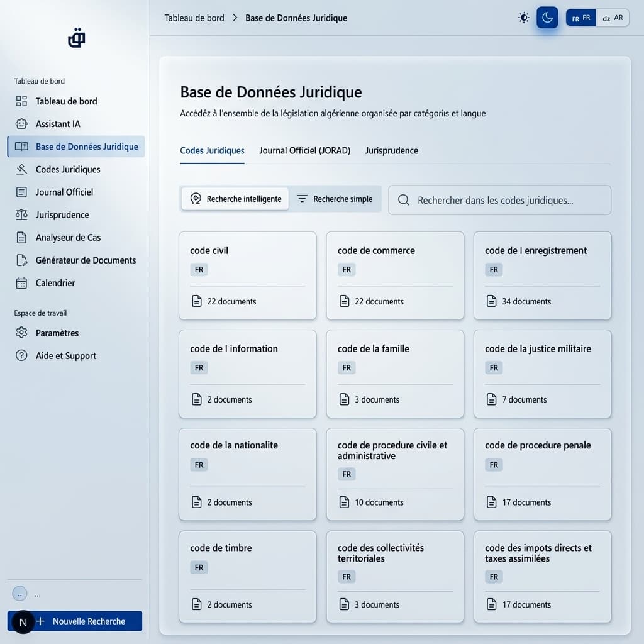Open the code de la nationalite card
This screenshot has width=644, height=644.
click(x=248, y=474)
